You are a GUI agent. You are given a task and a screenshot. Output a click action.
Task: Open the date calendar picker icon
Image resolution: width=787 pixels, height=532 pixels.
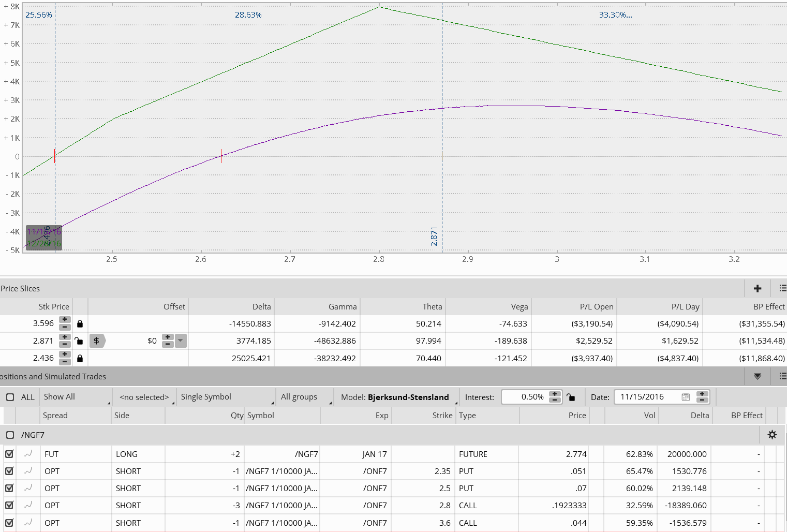click(686, 397)
